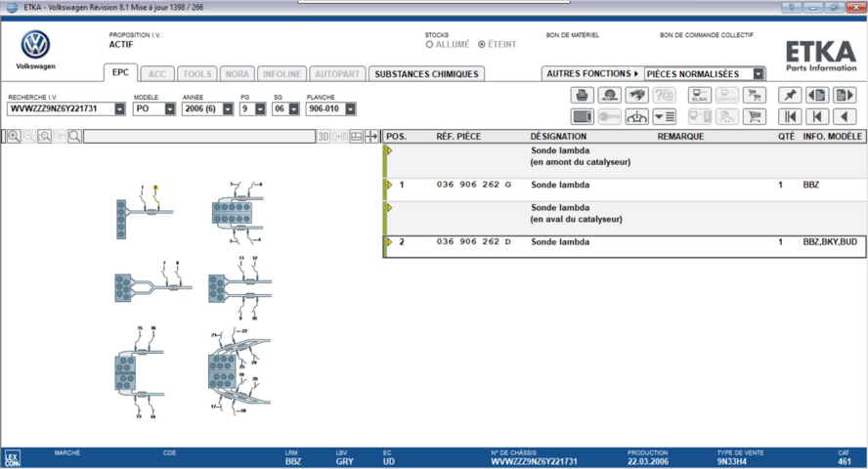Open the SUBSTANCES CHIMIQUES tab

click(426, 74)
